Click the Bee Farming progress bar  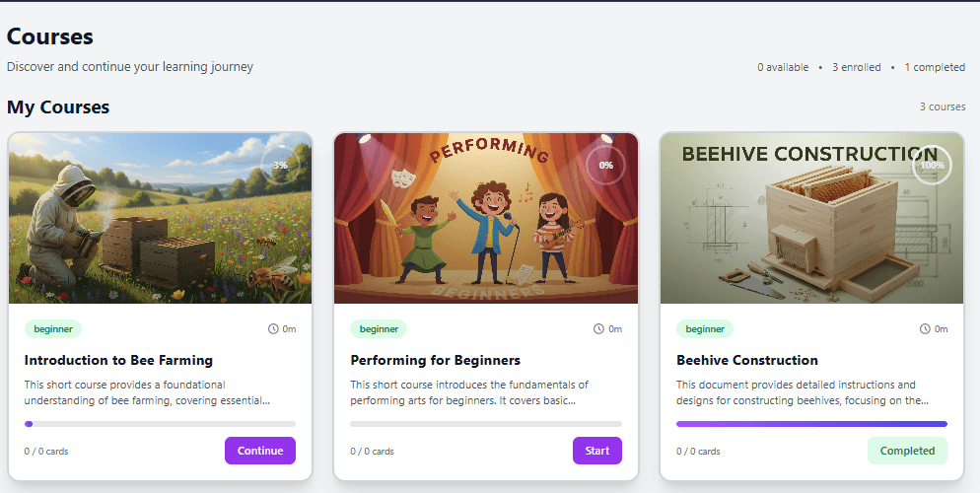point(160,424)
